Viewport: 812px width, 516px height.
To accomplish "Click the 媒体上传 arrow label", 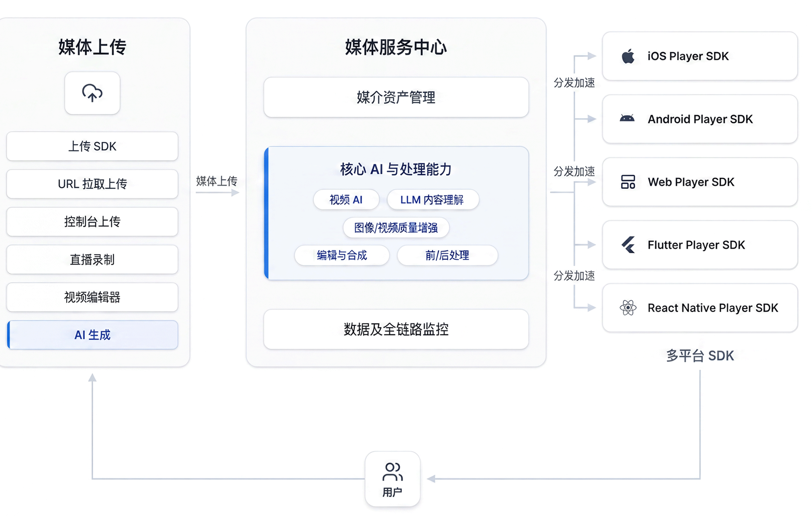I will (217, 181).
